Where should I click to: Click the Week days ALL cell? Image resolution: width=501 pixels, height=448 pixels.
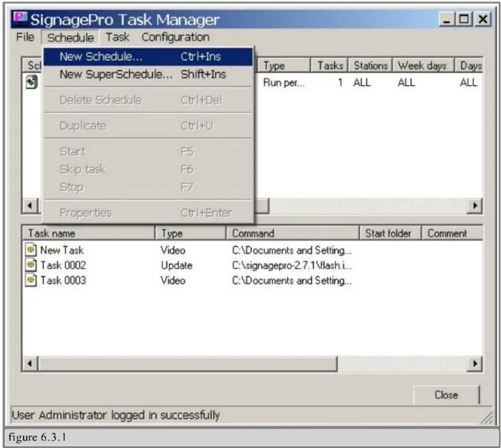(x=406, y=83)
